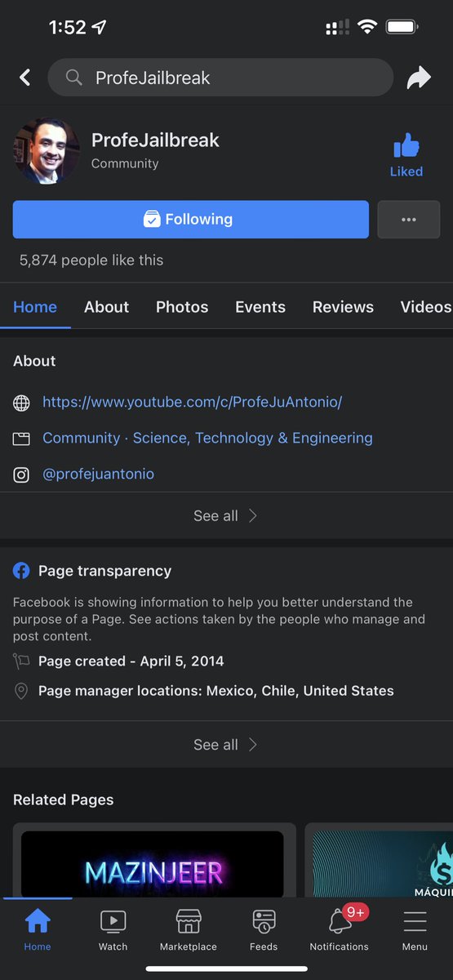Image resolution: width=453 pixels, height=980 pixels.
Task: Toggle the Liked thumbs-up button
Action: point(406,156)
